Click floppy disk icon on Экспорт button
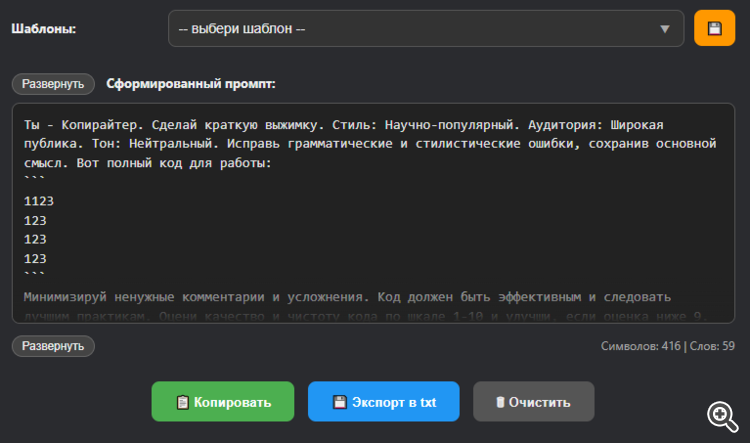The image size is (750, 443). pos(340,403)
